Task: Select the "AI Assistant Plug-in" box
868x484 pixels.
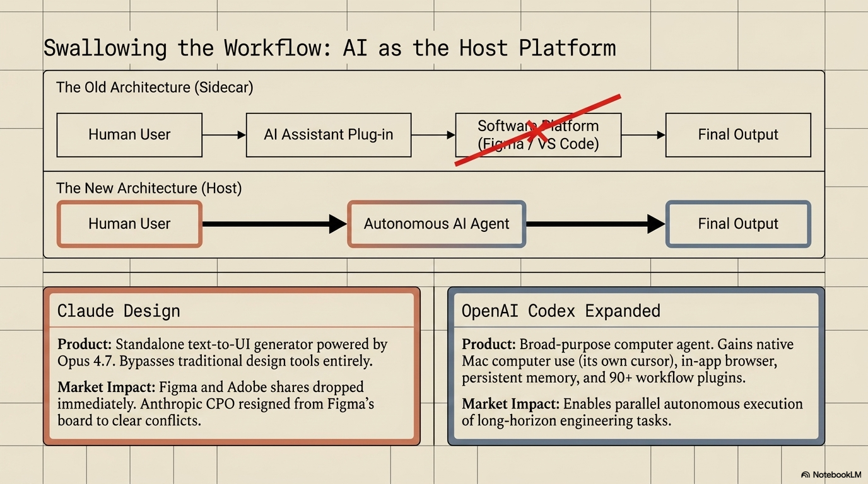Action: [329, 135]
